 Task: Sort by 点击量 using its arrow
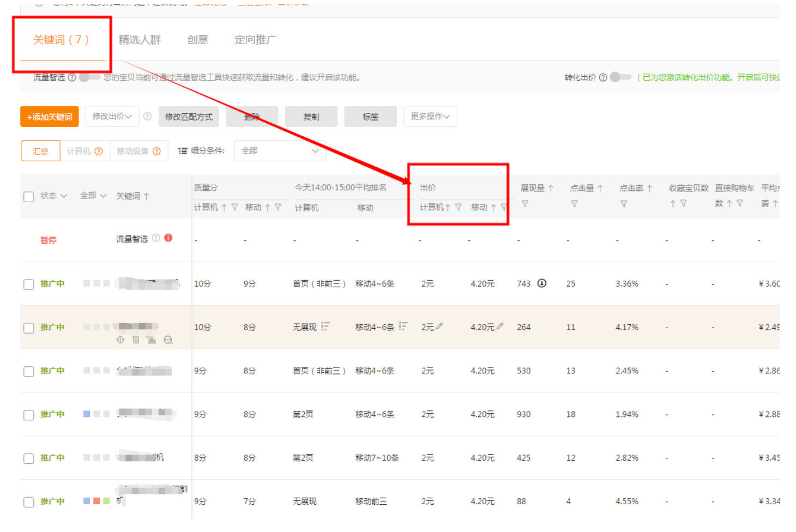pyautogui.click(x=600, y=188)
